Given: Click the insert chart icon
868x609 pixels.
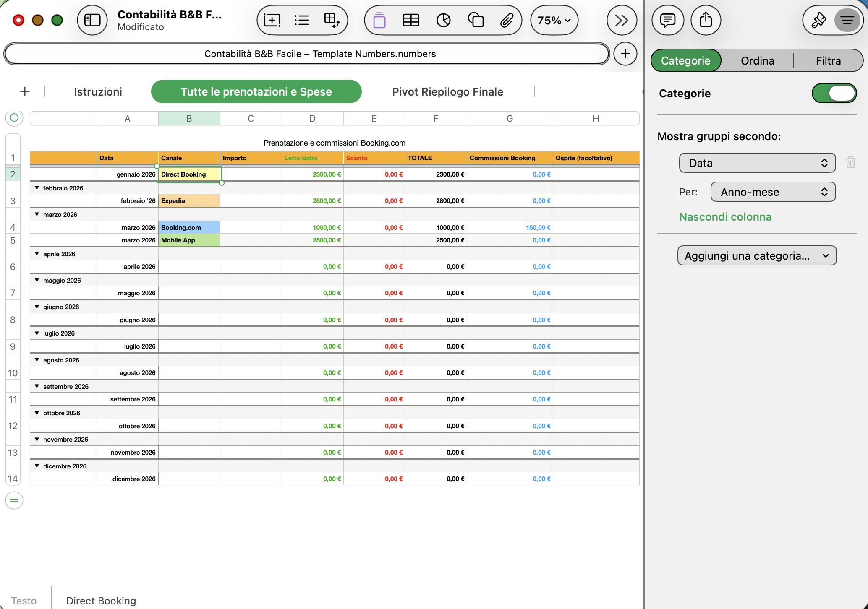Looking at the screenshot, I should point(443,20).
